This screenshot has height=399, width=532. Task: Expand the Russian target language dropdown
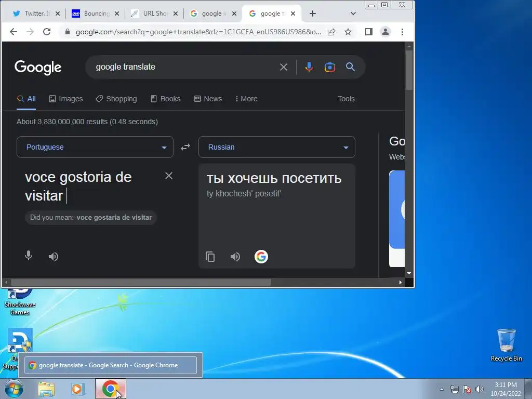(277, 147)
